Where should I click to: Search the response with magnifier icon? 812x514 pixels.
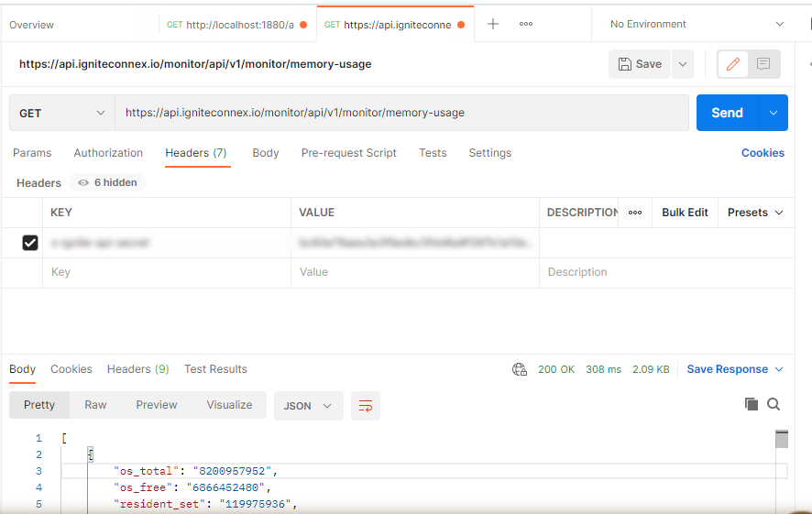click(x=774, y=404)
